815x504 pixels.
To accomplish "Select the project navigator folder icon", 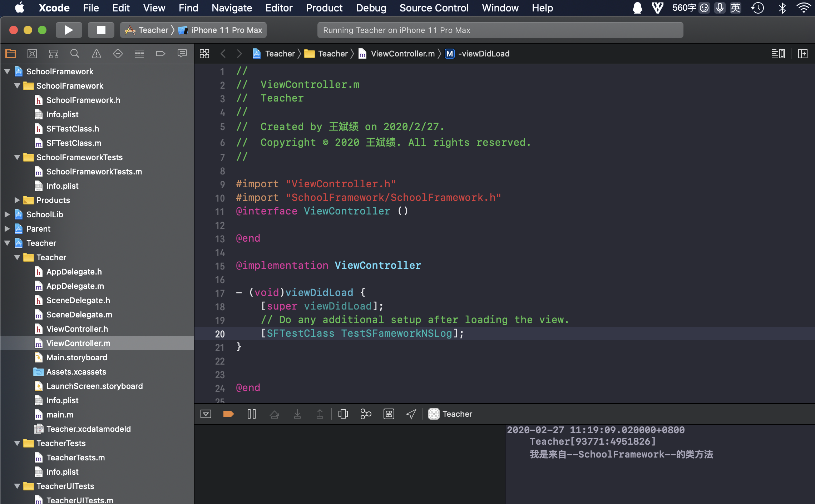I will pyautogui.click(x=10, y=54).
